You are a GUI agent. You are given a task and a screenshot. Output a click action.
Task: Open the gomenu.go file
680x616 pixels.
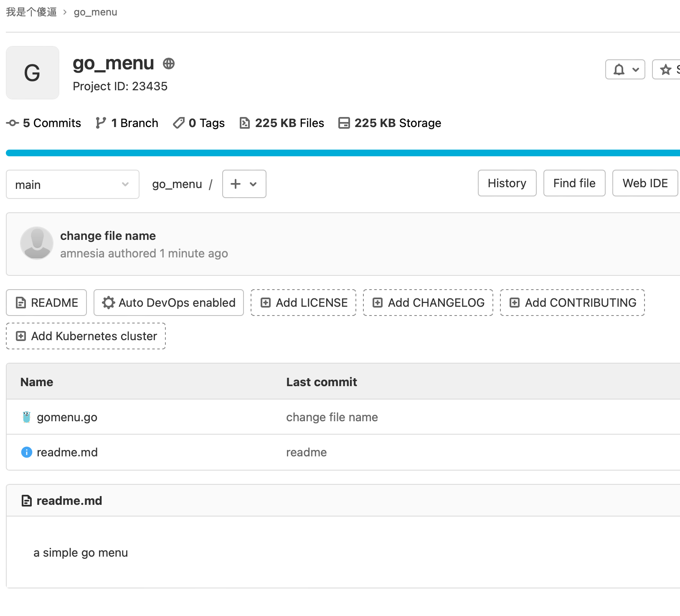67,417
